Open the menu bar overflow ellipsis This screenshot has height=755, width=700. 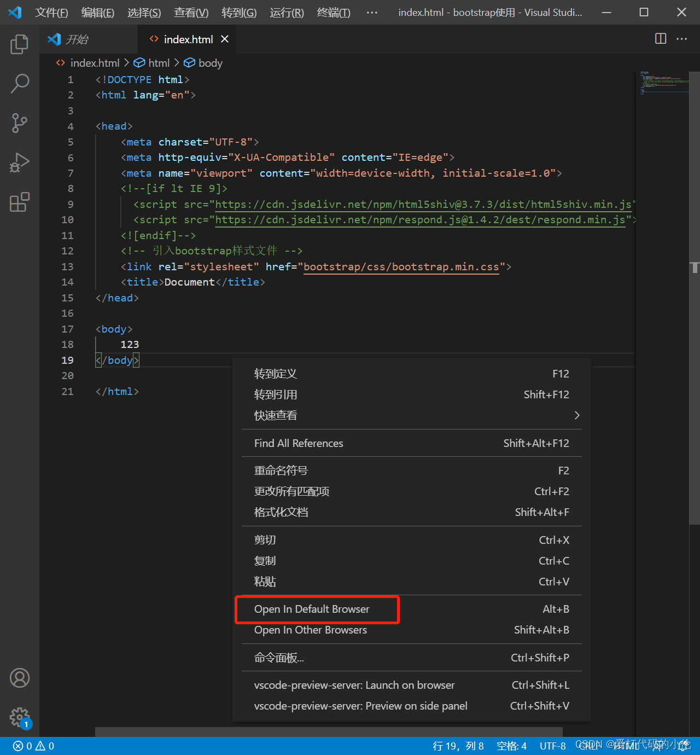372,13
